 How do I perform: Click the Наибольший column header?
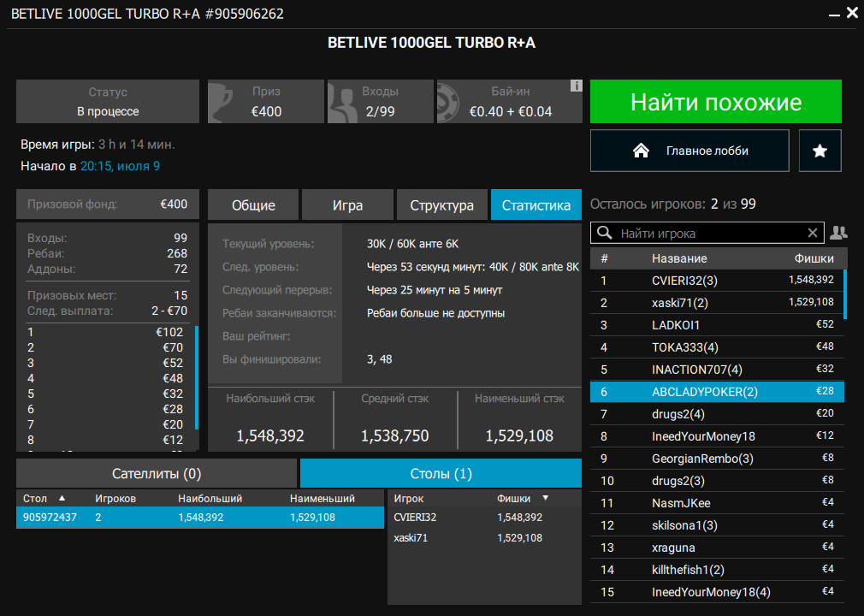tap(210, 497)
